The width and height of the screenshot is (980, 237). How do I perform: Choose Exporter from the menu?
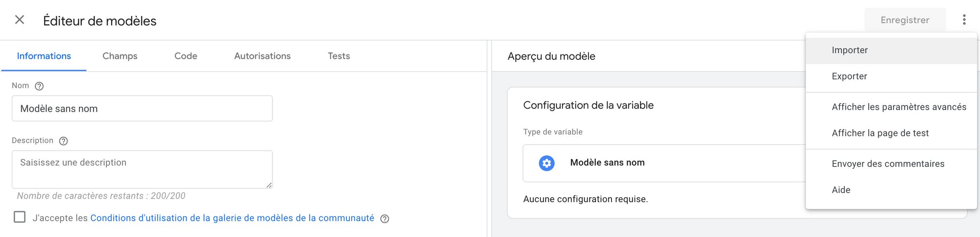(891, 76)
